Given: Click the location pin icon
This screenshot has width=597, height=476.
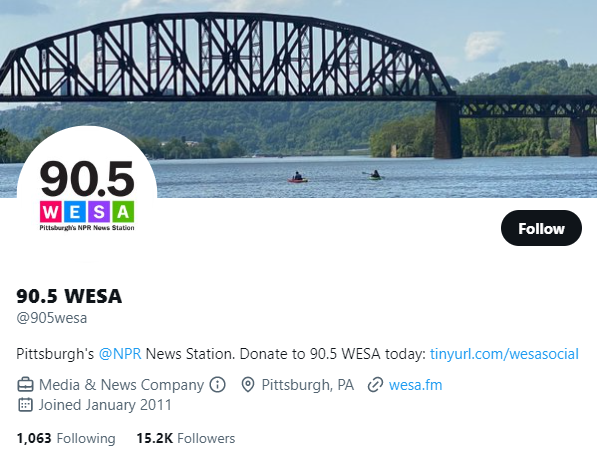Looking at the screenshot, I should [x=248, y=385].
